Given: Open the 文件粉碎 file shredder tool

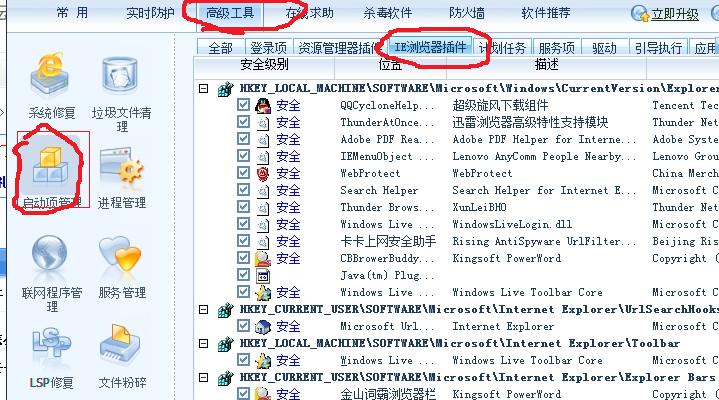Looking at the screenshot, I should tap(122, 357).
